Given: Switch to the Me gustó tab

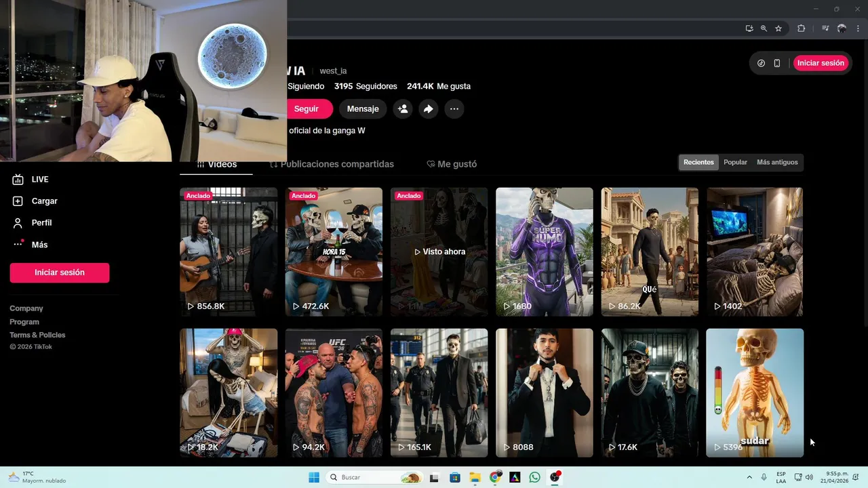Looking at the screenshot, I should pyautogui.click(x=452, y=164).
